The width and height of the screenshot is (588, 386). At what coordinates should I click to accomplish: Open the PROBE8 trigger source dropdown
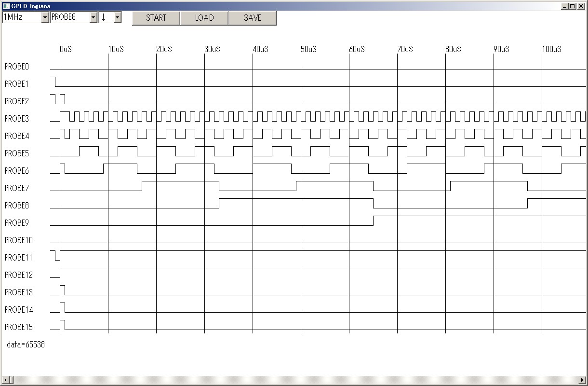pos(74,17)
